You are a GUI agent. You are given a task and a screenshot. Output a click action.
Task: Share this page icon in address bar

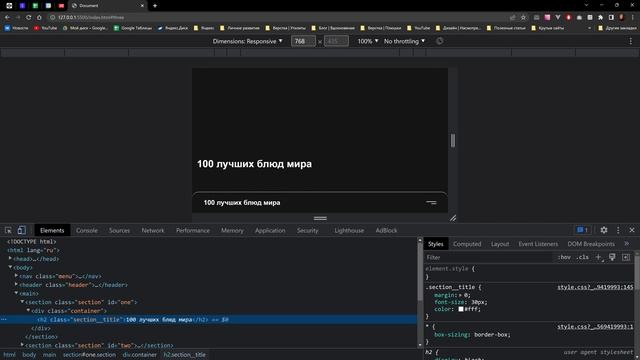(512, 18)
